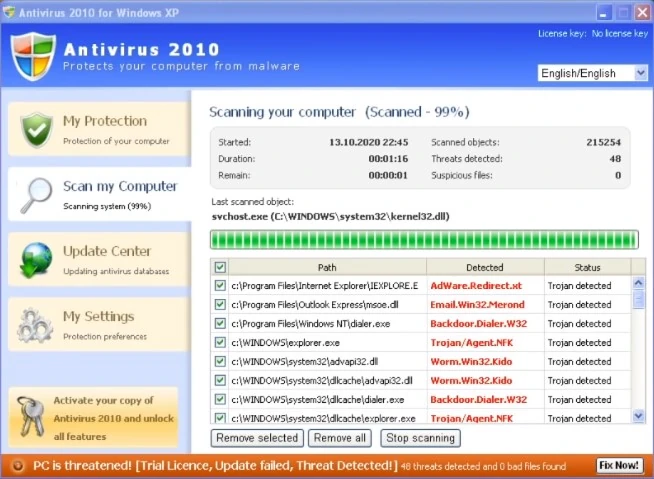Image resolution: width=654 pixels, height=479 pixels.
Task: Click Remove selected button
Action: pos(257,438)
